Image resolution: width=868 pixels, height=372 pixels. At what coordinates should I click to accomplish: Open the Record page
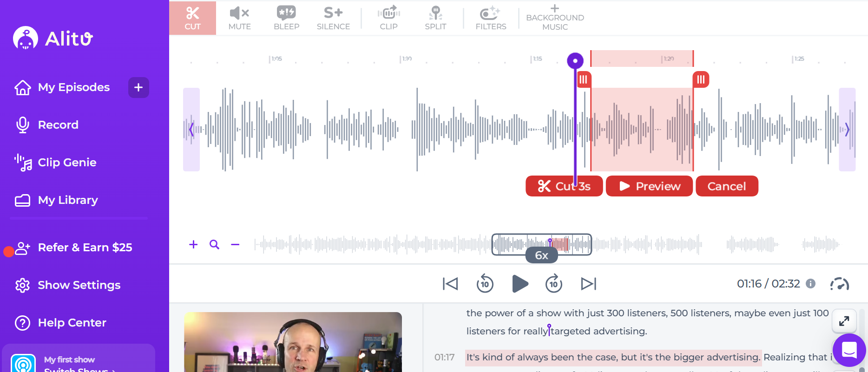click(x=58, y=125)
